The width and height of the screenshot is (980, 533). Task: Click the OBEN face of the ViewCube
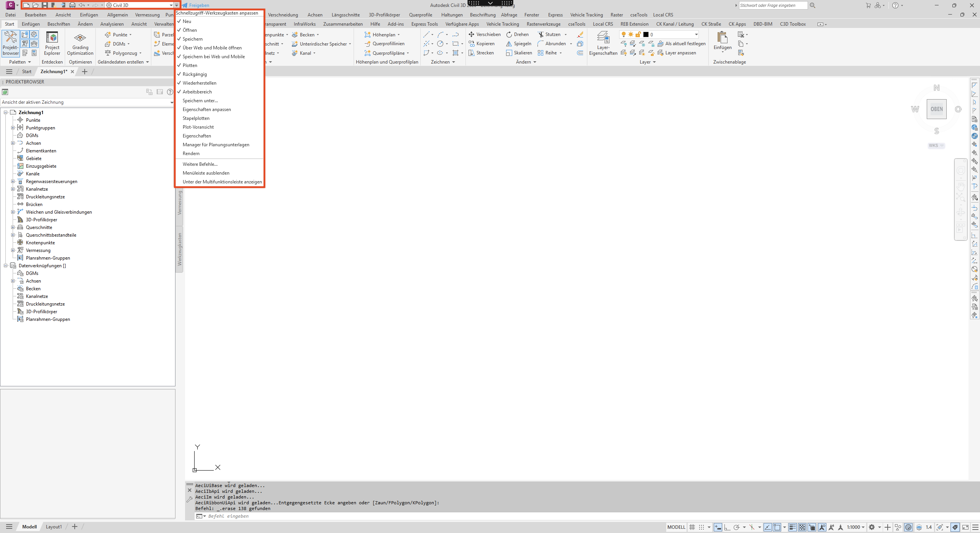(x=936, y=109)
